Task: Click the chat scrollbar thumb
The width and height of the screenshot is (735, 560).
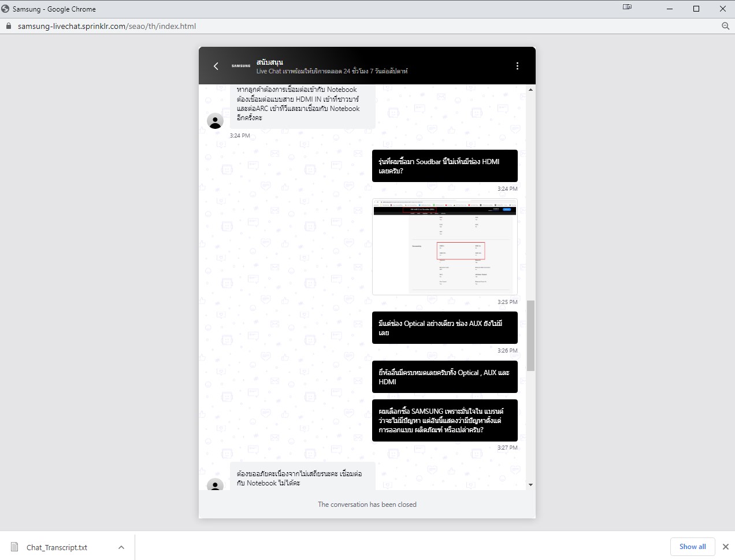Action: point(530,336)
